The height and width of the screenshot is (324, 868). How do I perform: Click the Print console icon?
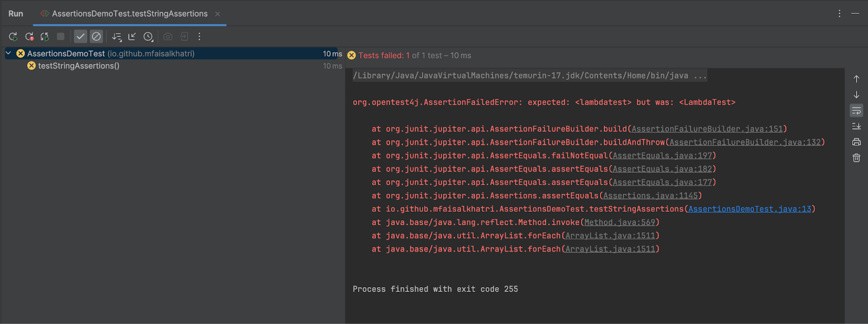pyautogui.click(x=856, y=142)
